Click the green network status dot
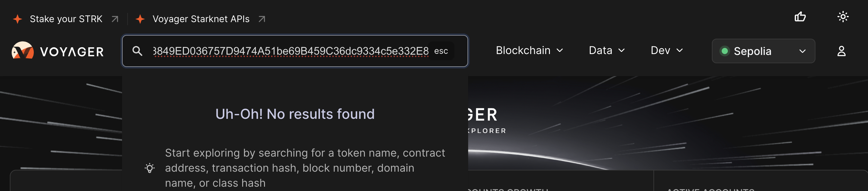Image resolution: width=868 pixels, height=191 pixels. (725, 51)
